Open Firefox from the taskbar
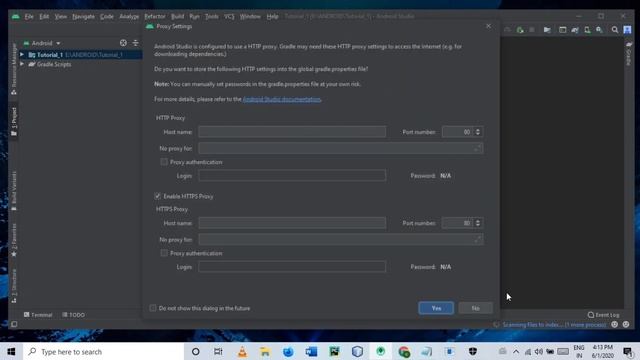The image size is (640, 360). click(x=288, y=351)
